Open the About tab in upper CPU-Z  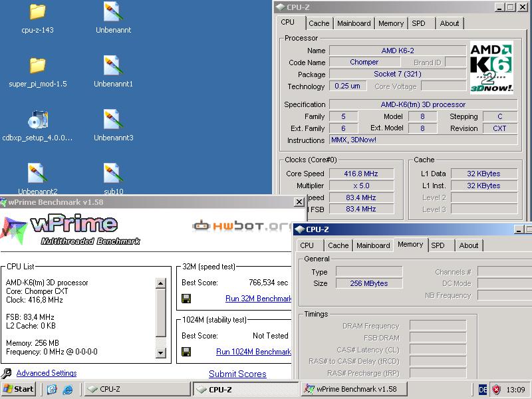click(450, 23)
